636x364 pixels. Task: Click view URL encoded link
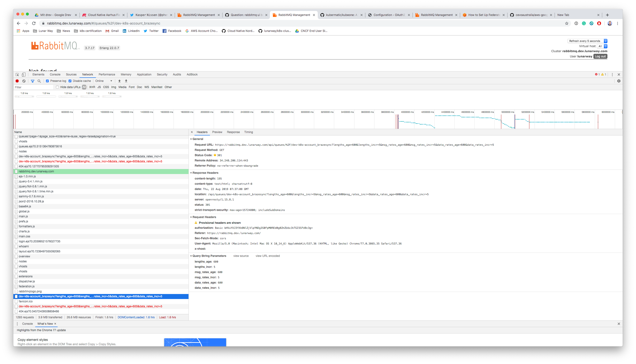pyautogui.click(x=268, y=256)
